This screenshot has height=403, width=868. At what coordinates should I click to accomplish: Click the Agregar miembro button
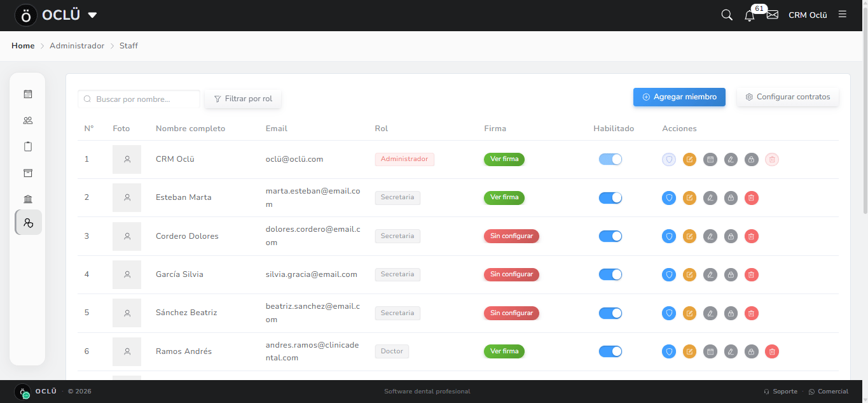[679, 97]
